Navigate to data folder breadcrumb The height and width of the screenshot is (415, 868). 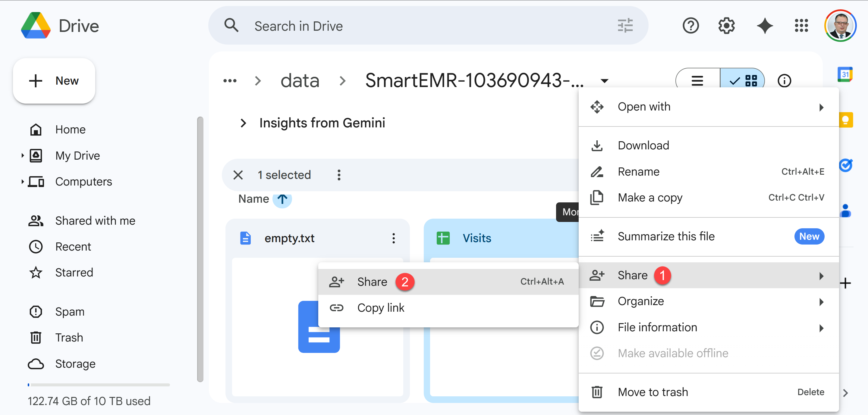coord(300,81)
